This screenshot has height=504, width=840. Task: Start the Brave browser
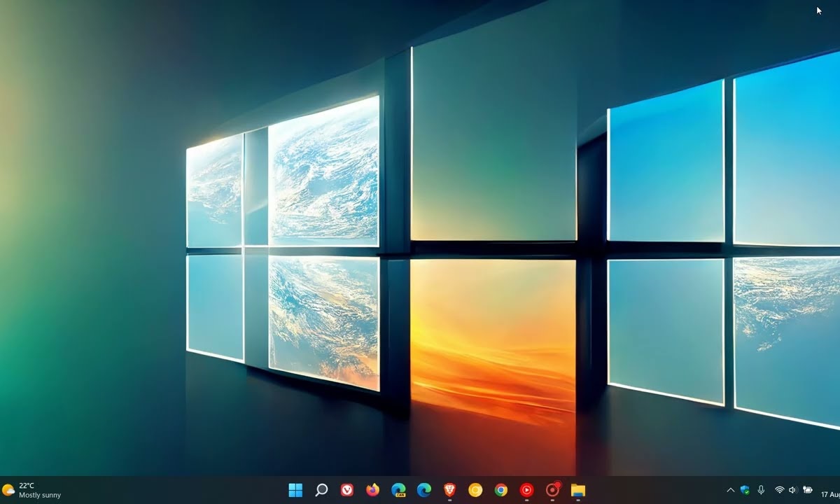(x=449, y=491)
